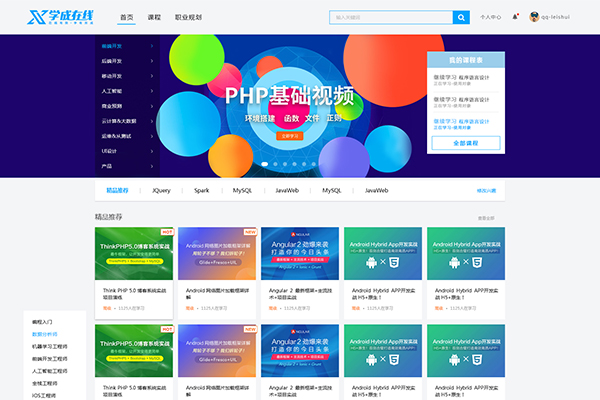Expand the chevron beside 云计算&大数据
The height and width of the screenshot is (400, 600).
152,121
